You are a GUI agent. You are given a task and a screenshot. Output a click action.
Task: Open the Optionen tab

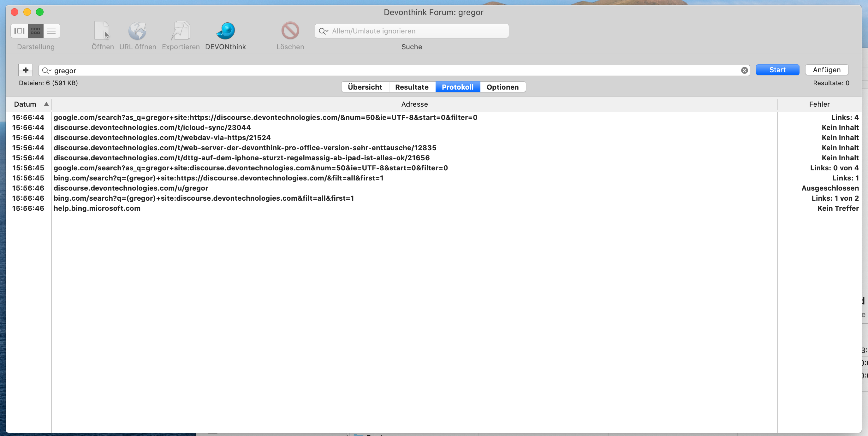click(503, 87)
